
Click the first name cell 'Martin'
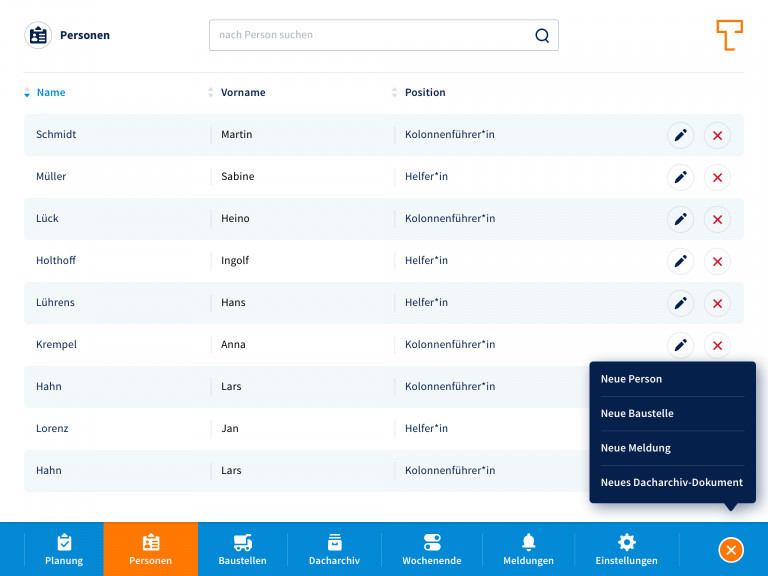tap(237, 134)
